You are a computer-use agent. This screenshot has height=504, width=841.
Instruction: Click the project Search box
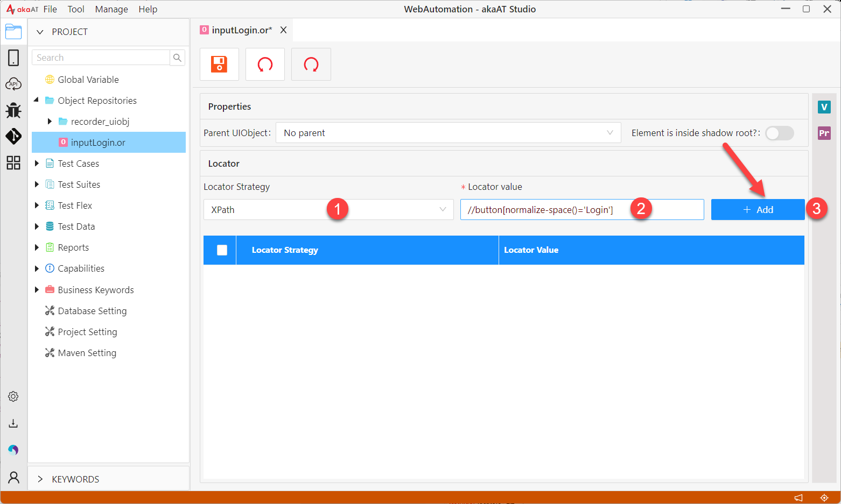(x=101, y=58)
